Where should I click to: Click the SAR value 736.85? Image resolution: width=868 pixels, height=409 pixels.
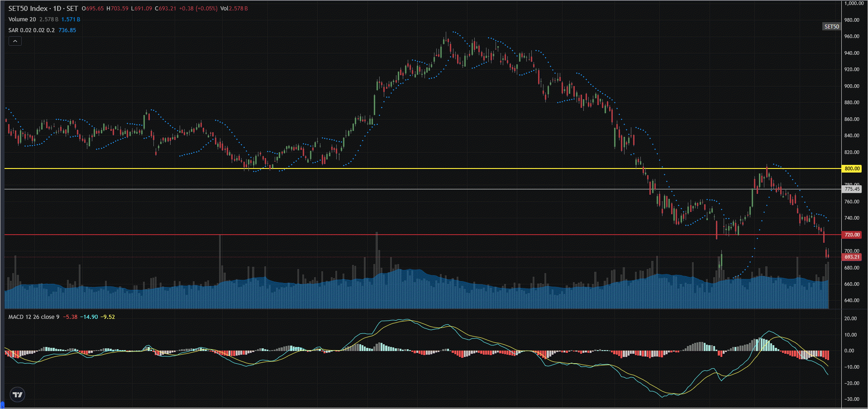(x=67, y=30)
